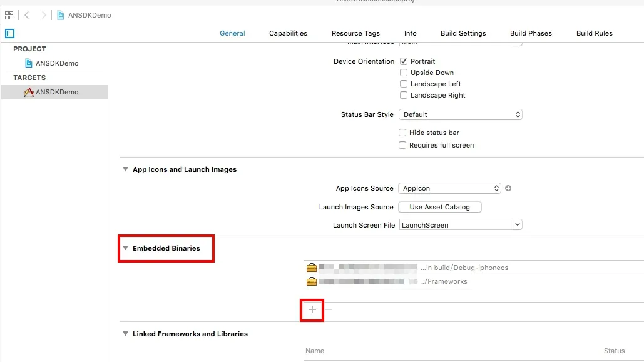This screenshot has height=362, width=644.
Task: Open the Launch Screen File combo box
Action: pos(461,225)
